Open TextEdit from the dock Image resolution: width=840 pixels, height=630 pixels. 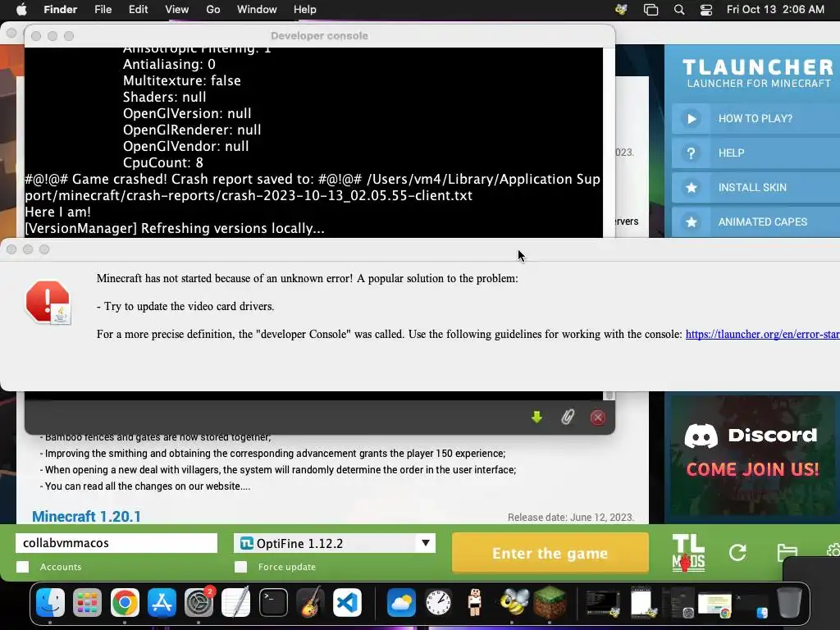[235, 602]
